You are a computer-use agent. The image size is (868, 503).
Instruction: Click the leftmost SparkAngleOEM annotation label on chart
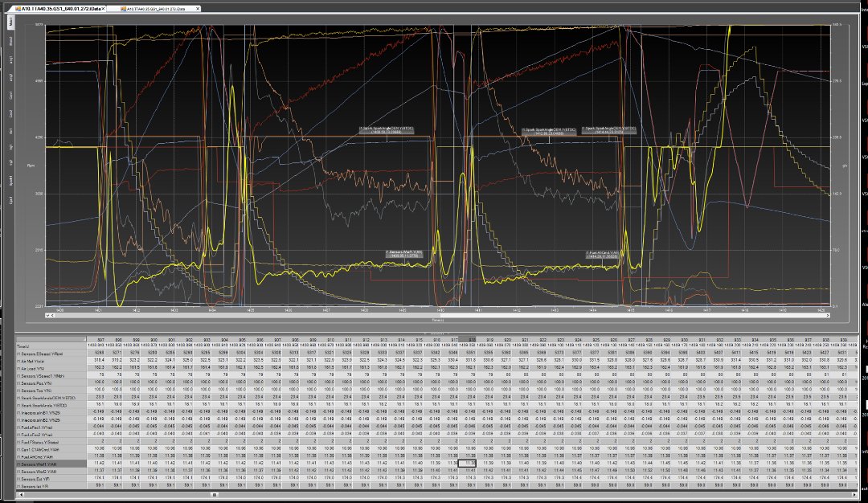click(x=387, y=130)
